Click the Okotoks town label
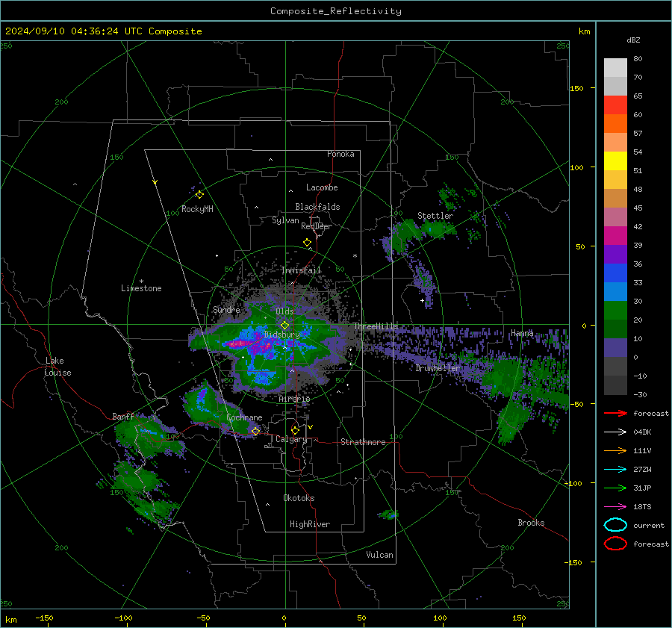 [299, 498]
